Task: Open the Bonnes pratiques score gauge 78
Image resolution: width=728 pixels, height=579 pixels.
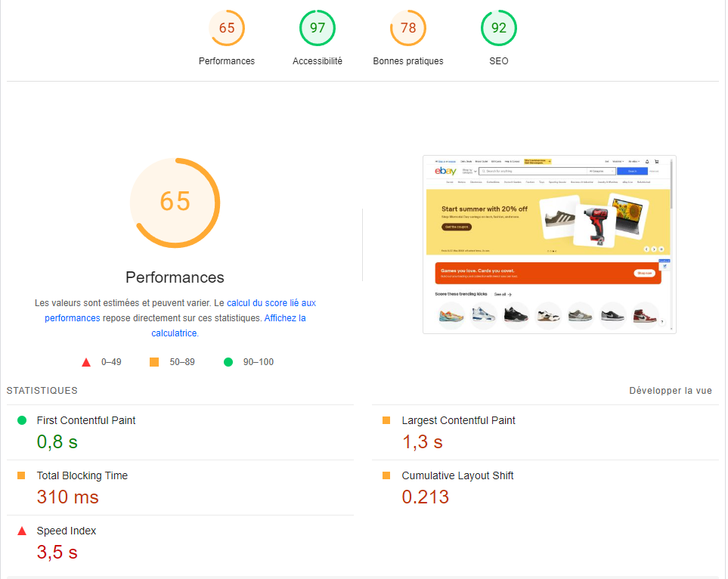Action: (x=408, y=28)
